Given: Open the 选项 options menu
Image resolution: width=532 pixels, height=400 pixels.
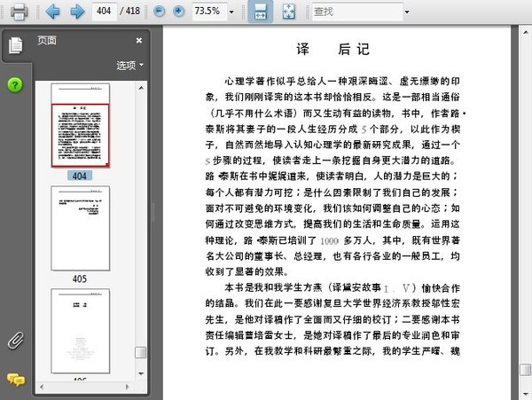Looking at the screenshot, I should click(x=129, y=66).
